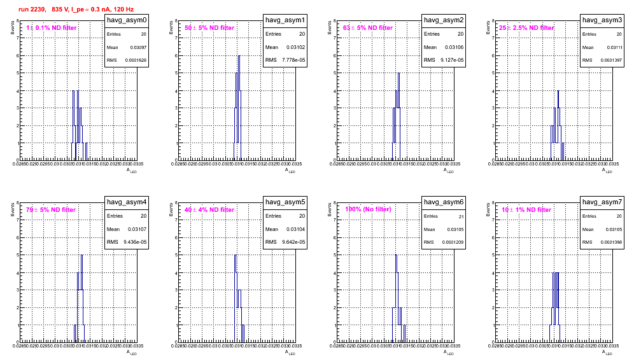Click the Events axis label of havg_asym6 plot

click(x=330, y=209)
